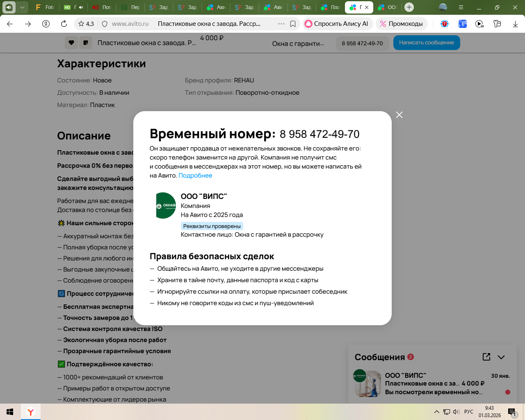
Task: Click the 'Реквизиты проверены' badge
Action: [x=212, y=226]
